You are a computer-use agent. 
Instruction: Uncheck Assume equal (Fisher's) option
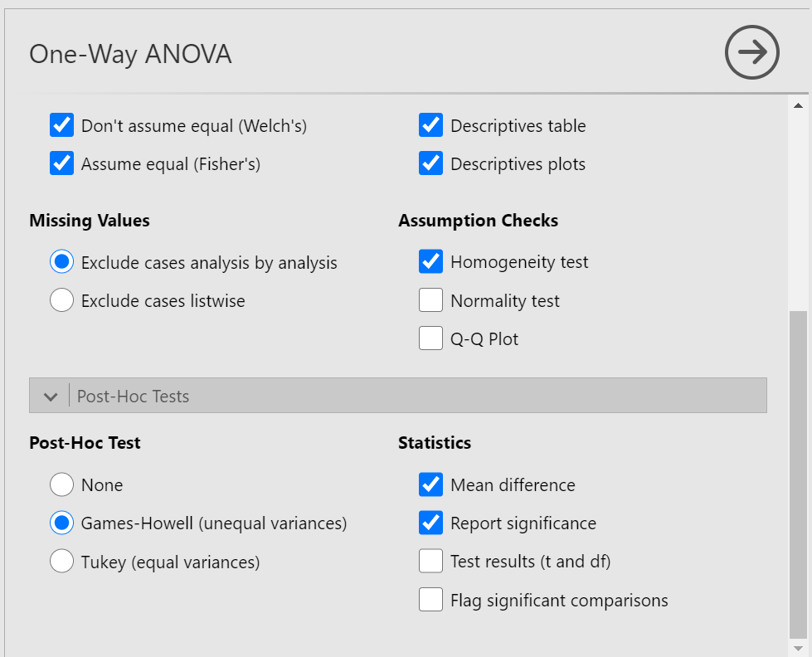[61, 163]
